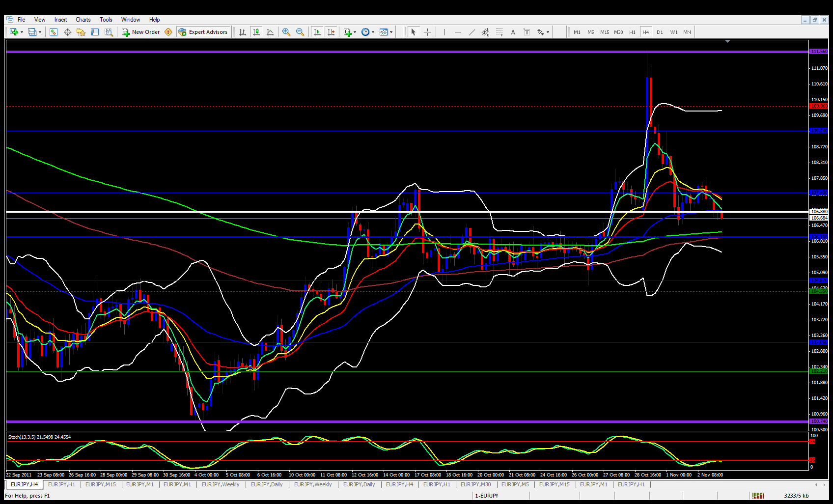Open the Templates dropdown
Screen dimensions: 833x504
(x=386, y=32)
